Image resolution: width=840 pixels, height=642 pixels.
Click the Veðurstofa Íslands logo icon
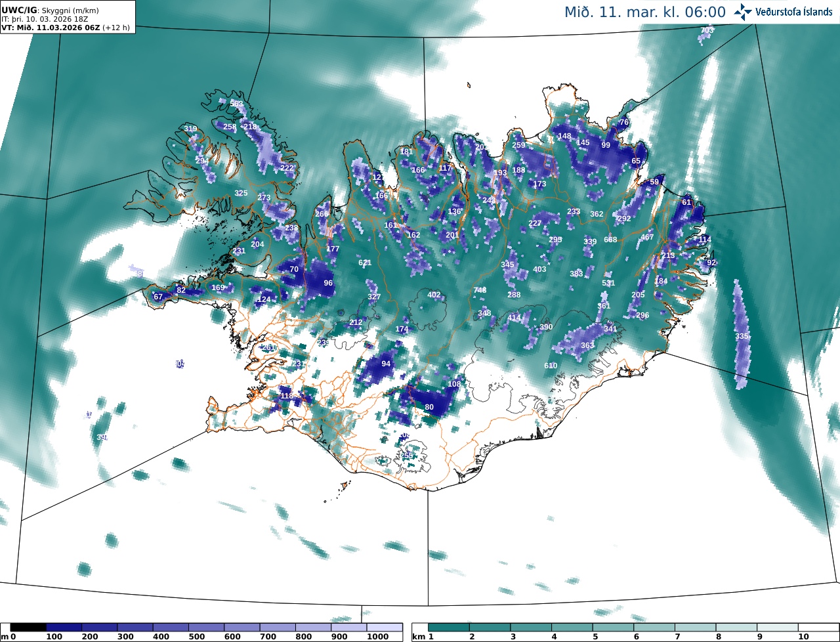coord(744,11)
